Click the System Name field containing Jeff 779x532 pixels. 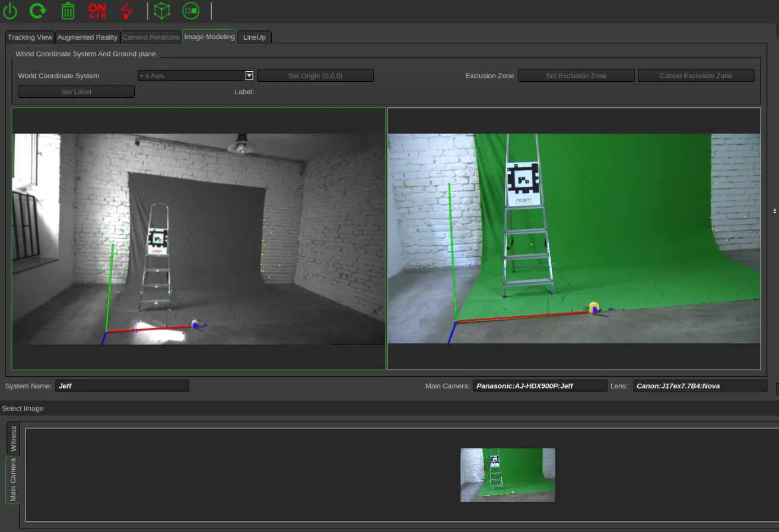tap(122, 386)
